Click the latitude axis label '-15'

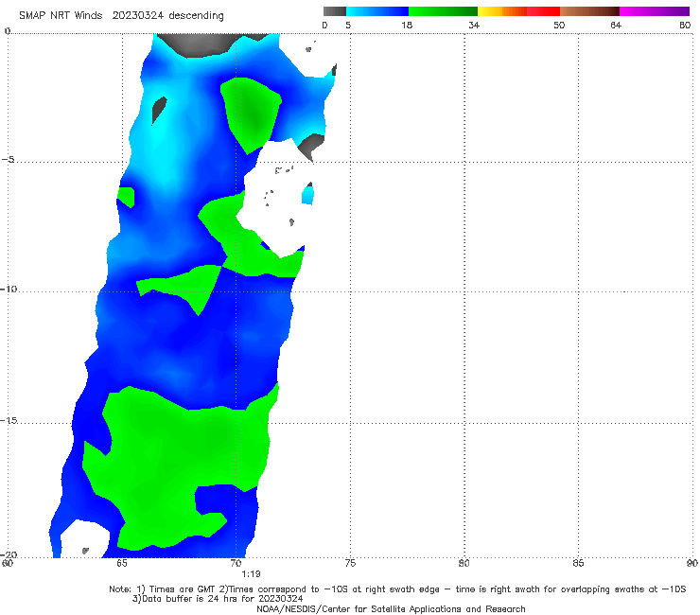tap(9, 420)
